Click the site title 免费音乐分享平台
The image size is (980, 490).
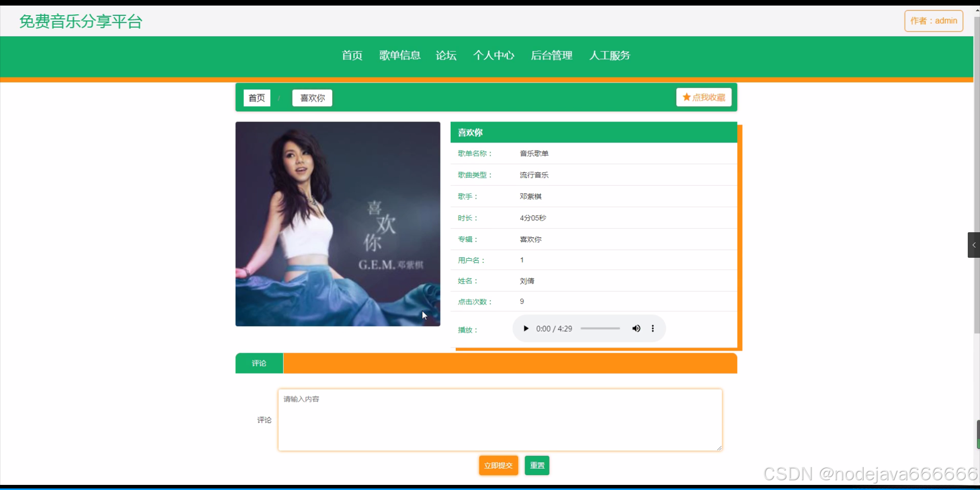click(81, 21)
